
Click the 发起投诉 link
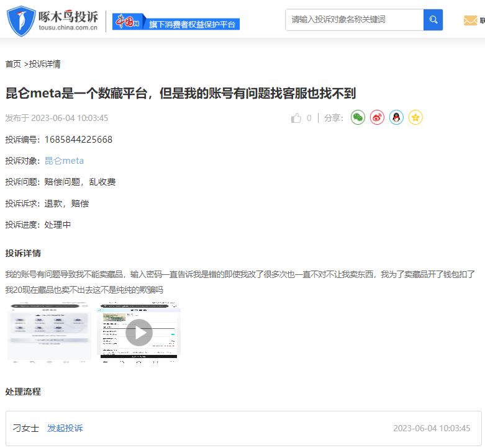coord(65,428)
